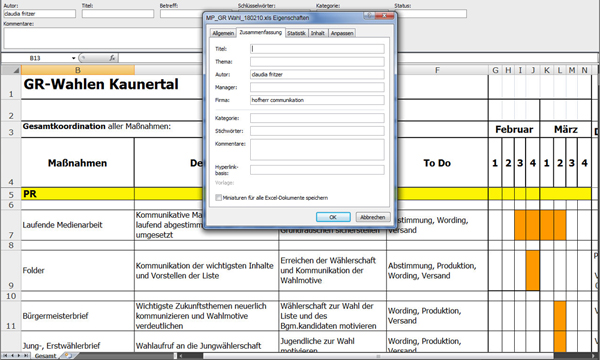The image size is (600, 360).
Task: Click the Kommentare box in the dialog
Action: tap(317, 149)
